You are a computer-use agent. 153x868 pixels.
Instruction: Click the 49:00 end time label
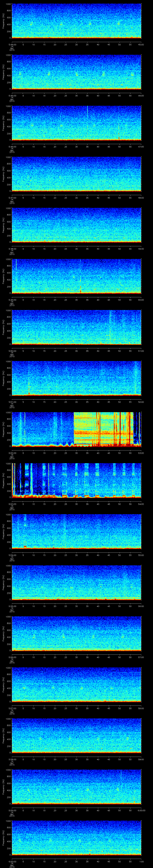141,249
